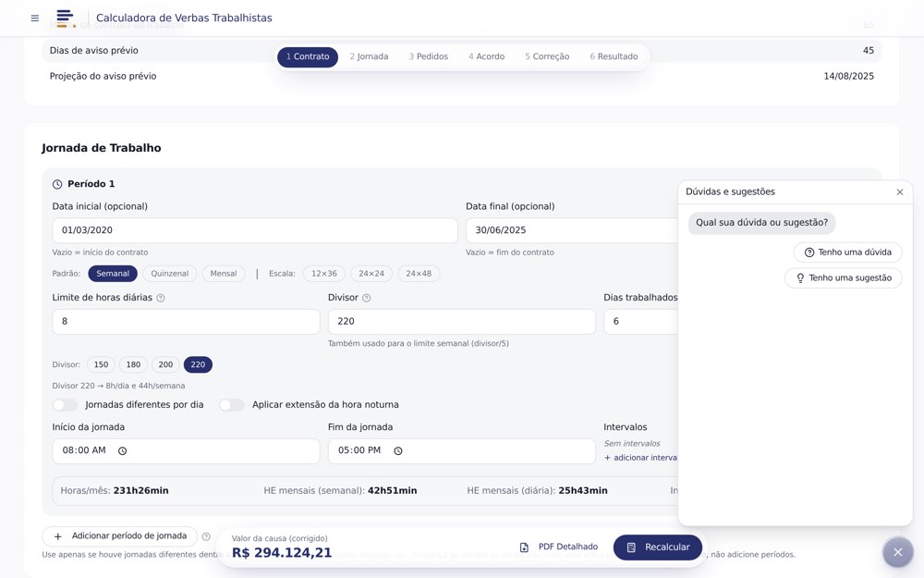The image size is (924, 578).
Task: Go to step 4 Acordo
Action: click(487, 56)
